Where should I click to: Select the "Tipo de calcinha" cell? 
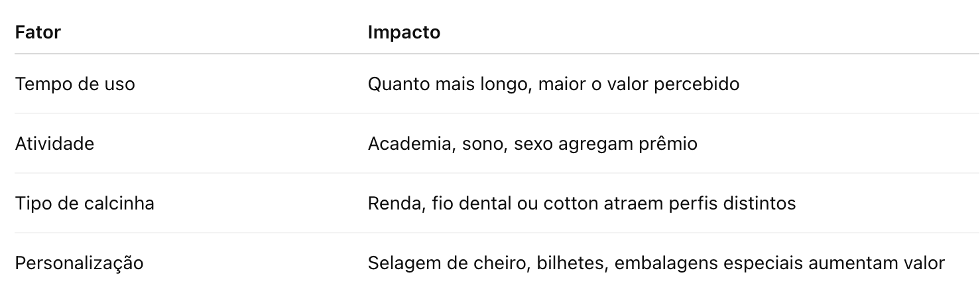coord(84,203)
